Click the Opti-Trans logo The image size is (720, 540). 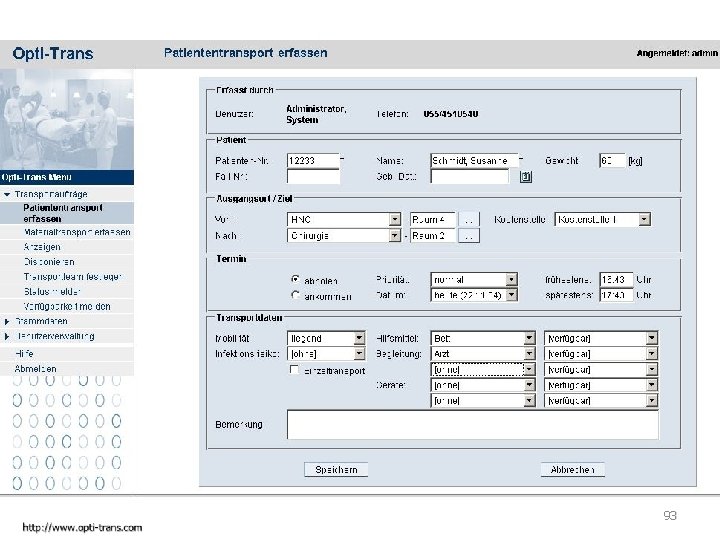(53, 53)
